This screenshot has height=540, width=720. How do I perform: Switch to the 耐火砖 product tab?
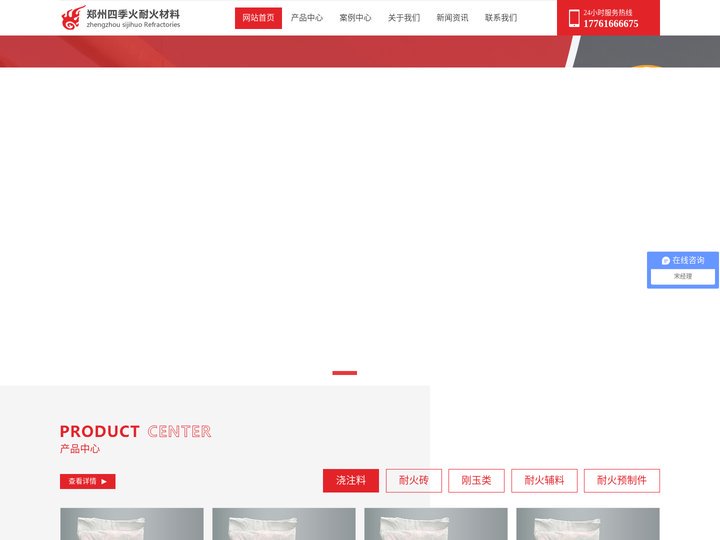tap(414, 480)
